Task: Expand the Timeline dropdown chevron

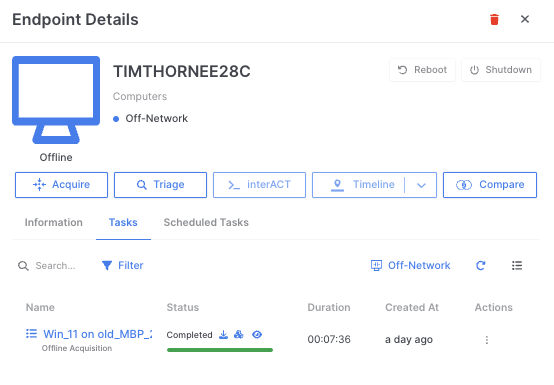Action: (x=421, y=185)
